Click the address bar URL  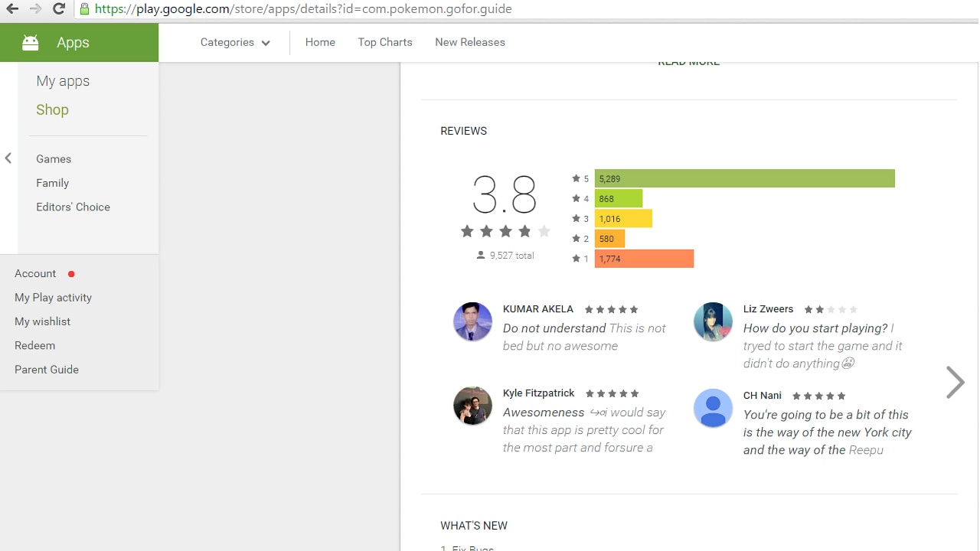click(x=303, y=9)
